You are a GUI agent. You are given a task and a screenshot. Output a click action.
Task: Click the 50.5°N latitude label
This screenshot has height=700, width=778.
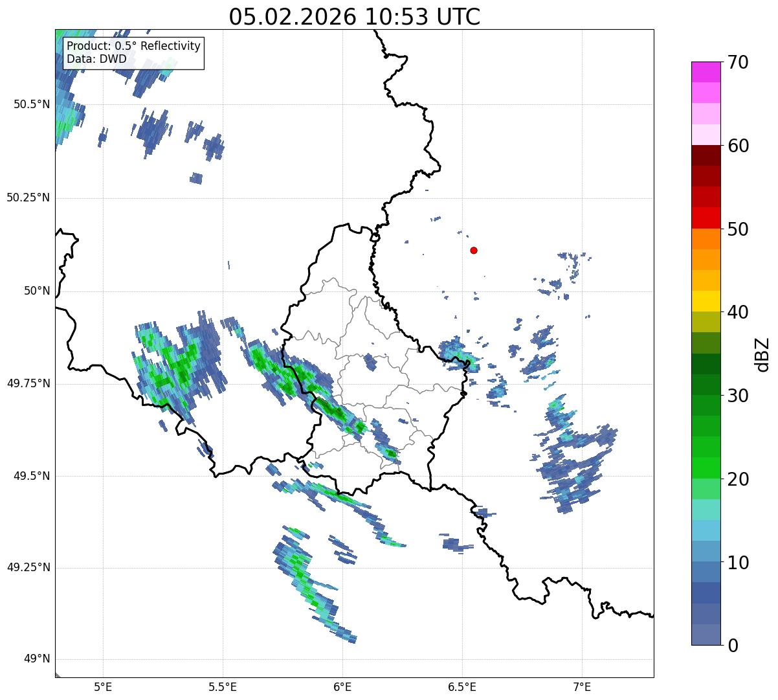[32, 104]
